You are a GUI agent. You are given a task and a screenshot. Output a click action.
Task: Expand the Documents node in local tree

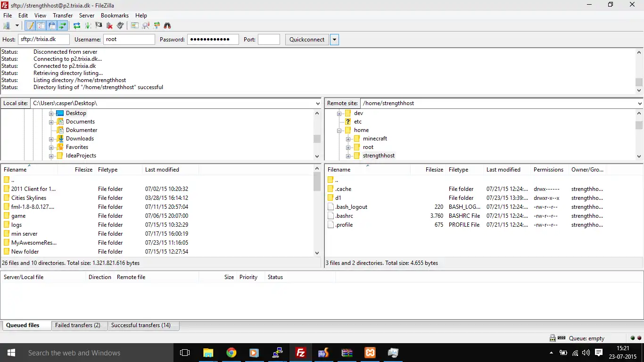pyautogui.click(x=51, y=122)
